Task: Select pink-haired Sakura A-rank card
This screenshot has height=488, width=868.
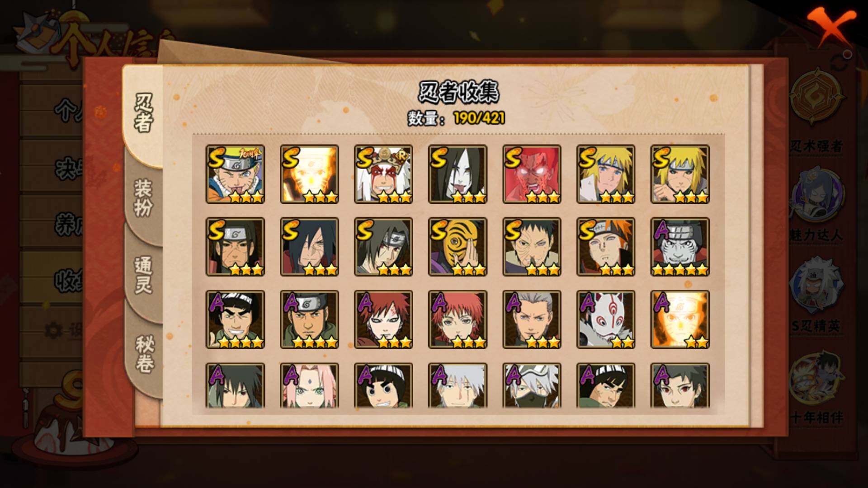Action: click(309, 385)
